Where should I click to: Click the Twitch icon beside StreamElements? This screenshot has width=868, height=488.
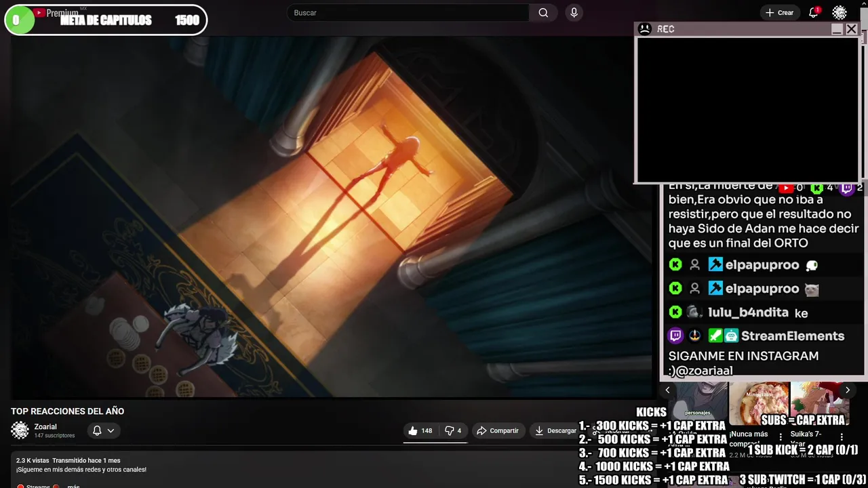point(675,335)
